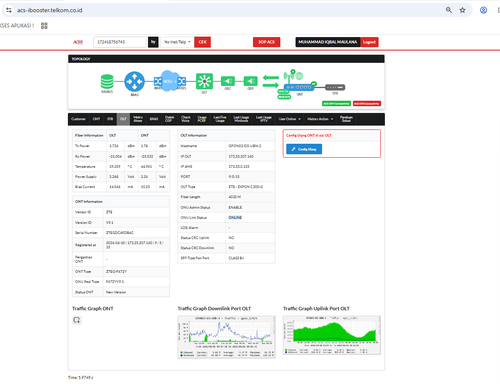Click the BRAS router icon in topology

click(x=134, y=81)
